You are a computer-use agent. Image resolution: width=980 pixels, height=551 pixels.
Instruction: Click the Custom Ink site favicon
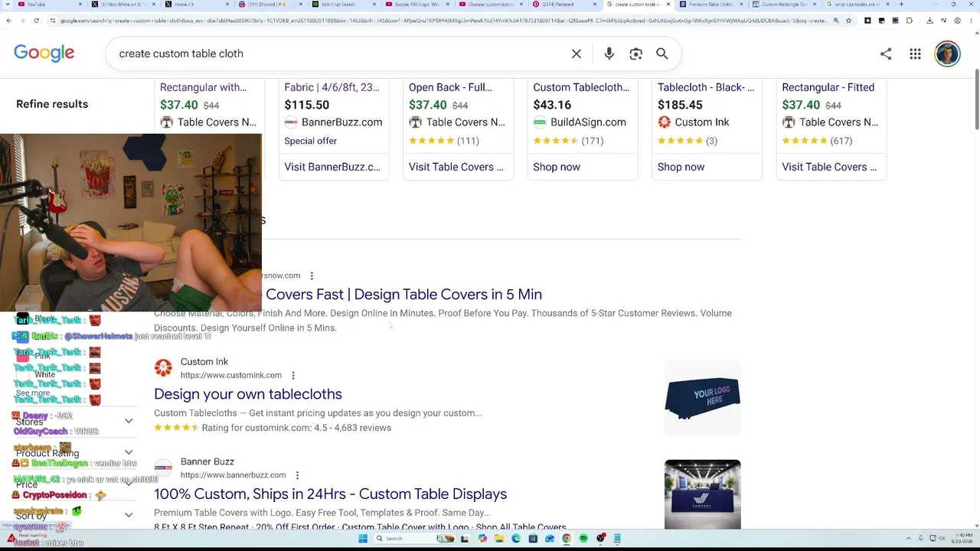[x=163, y=368]
